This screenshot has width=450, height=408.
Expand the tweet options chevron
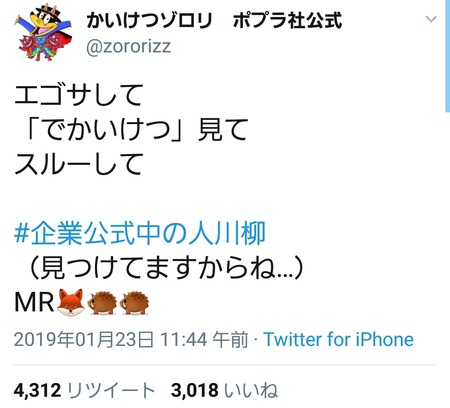(x=431, y=19)
